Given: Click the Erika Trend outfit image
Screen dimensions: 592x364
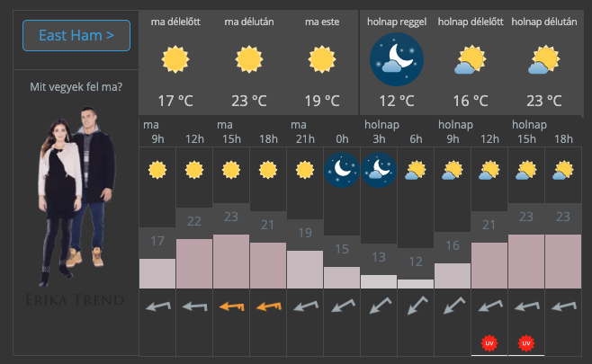Looking at the screenshot, I should (x=76, y=202).
